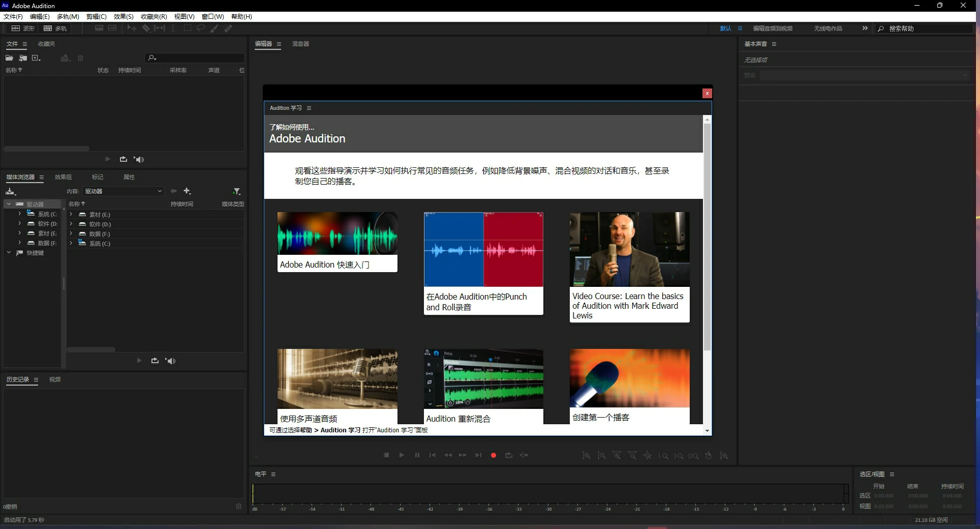Click the Files panel autoplay speaker icon
The width and height of the screenshot is (980, 529).
139,159
